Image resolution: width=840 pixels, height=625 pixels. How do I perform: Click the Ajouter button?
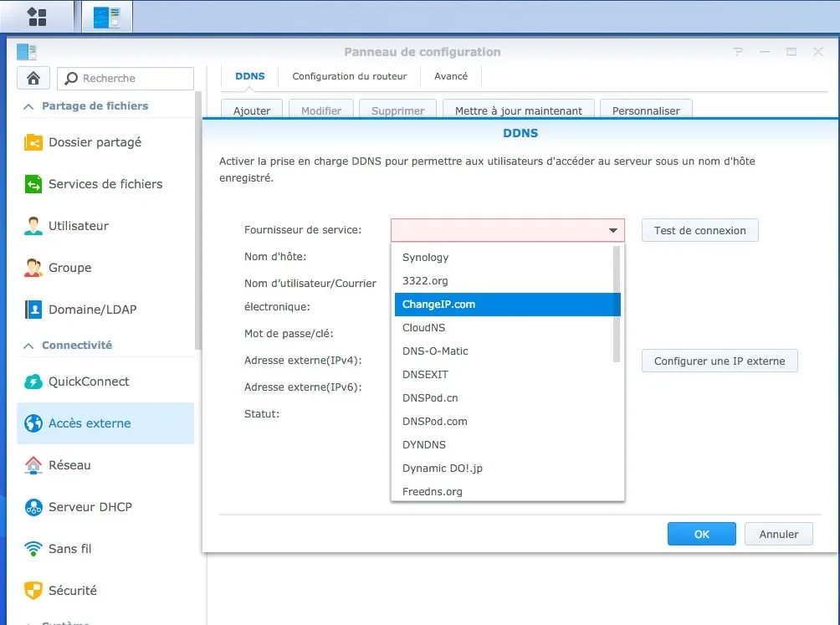252,110
